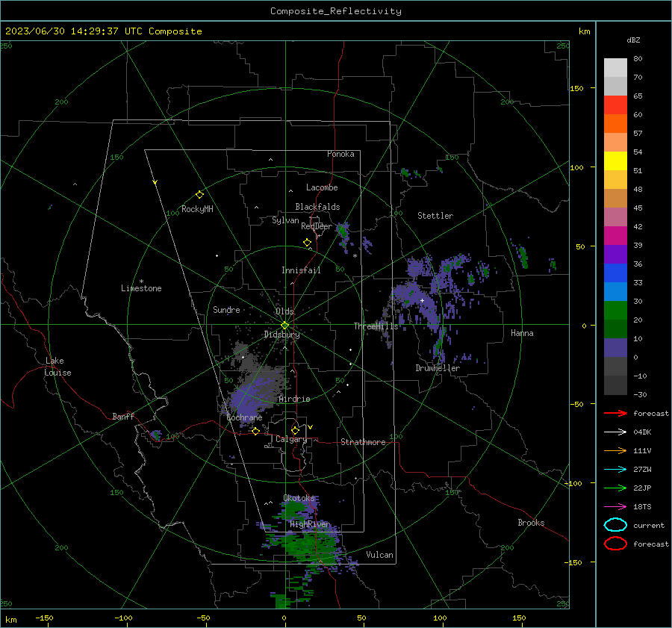Click the orange 111V arrow legend icon
The width and height of the screenshot is (672, 628).
pyautogui.click(x=615, y=450)
